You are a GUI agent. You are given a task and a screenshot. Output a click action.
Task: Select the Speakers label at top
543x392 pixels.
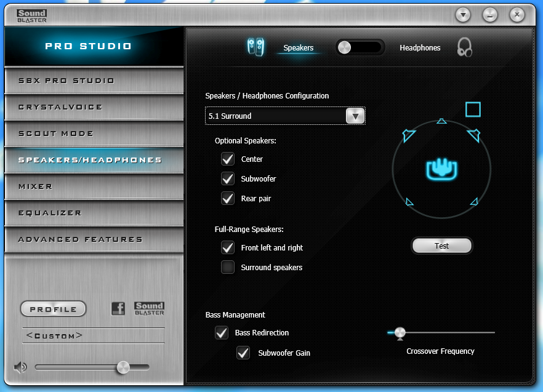coord(299,48)
